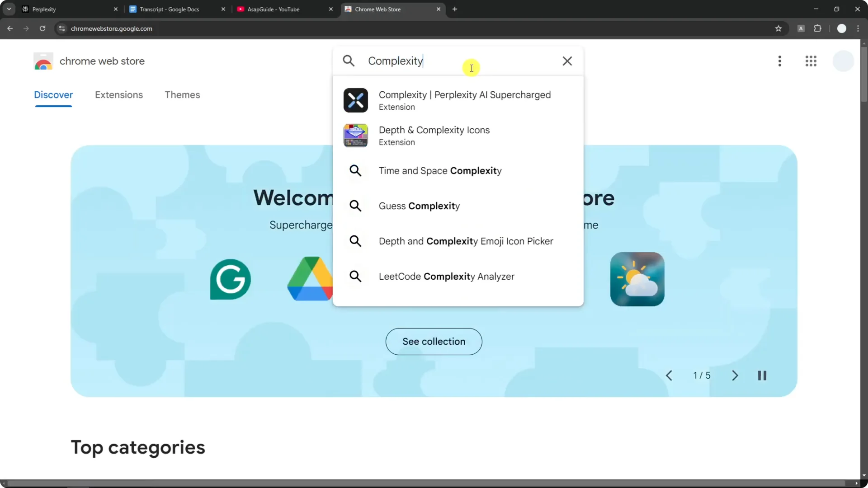Open the Google apps grid icon
The image size is (868, 488).
click(811, 61)
